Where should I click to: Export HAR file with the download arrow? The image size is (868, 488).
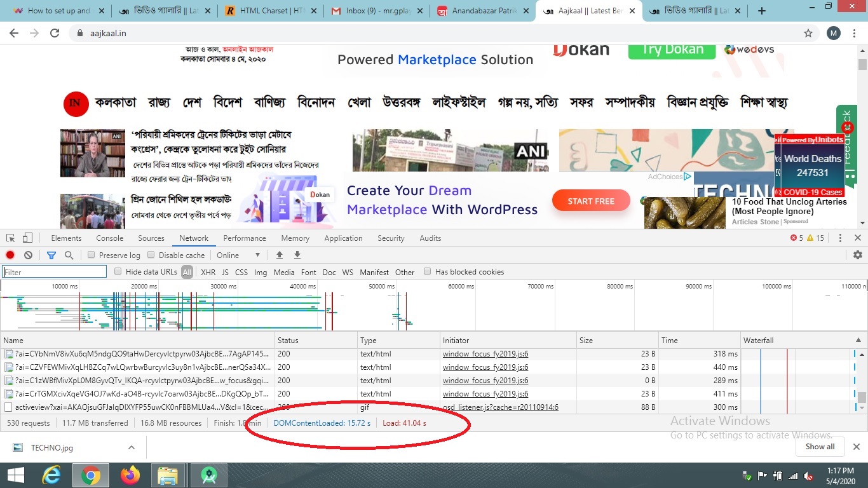(297, 255)
